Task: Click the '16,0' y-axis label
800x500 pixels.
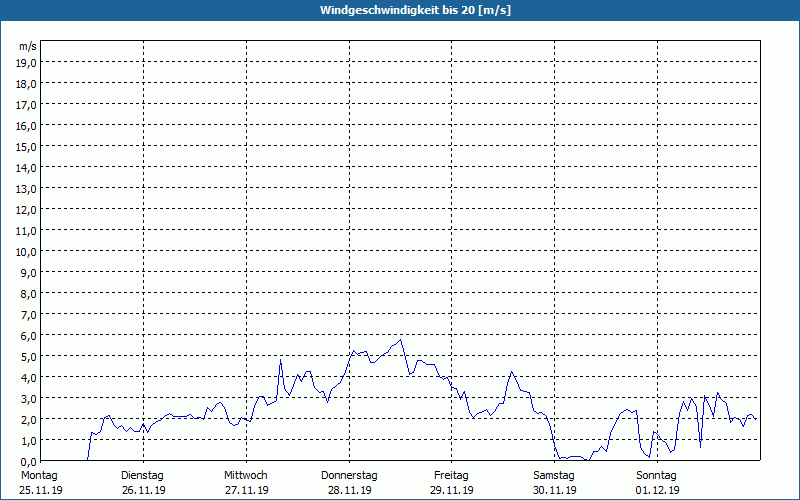Action: tap(27, 126)
